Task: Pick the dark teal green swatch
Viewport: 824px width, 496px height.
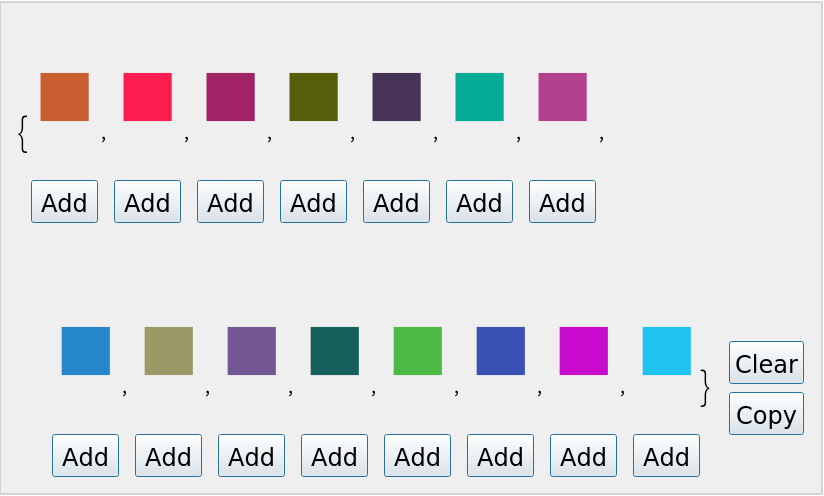Action: pos(334,351)
